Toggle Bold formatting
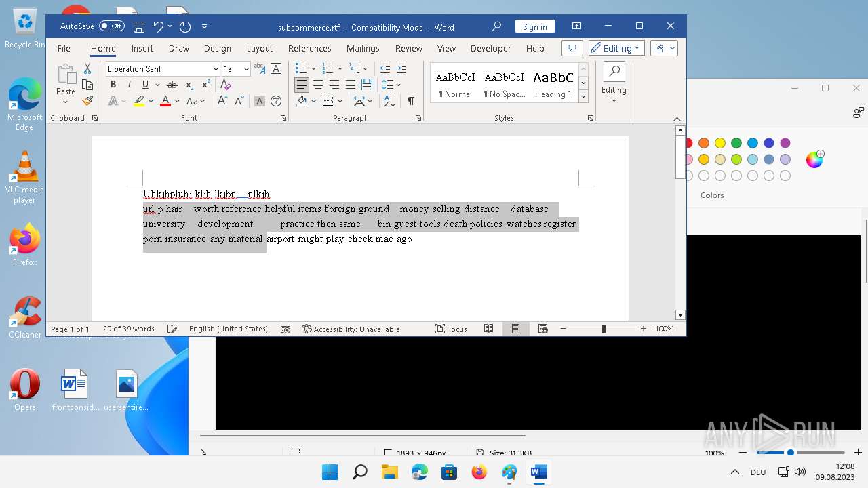 coord(113,85)
